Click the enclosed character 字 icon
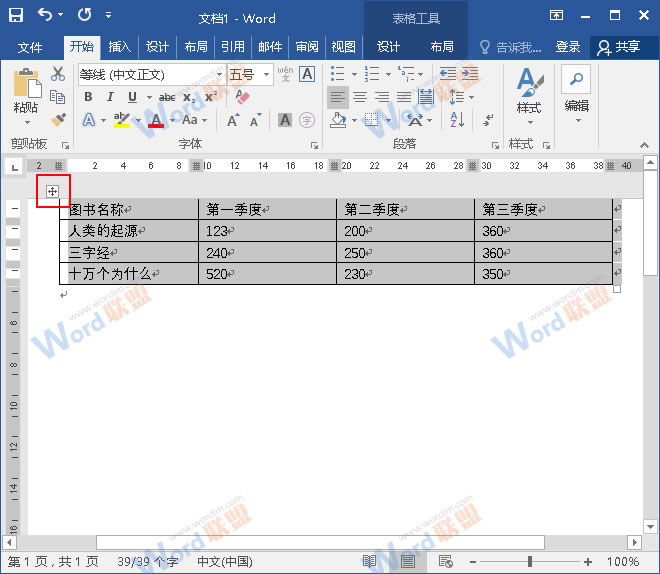 (307, 120)
